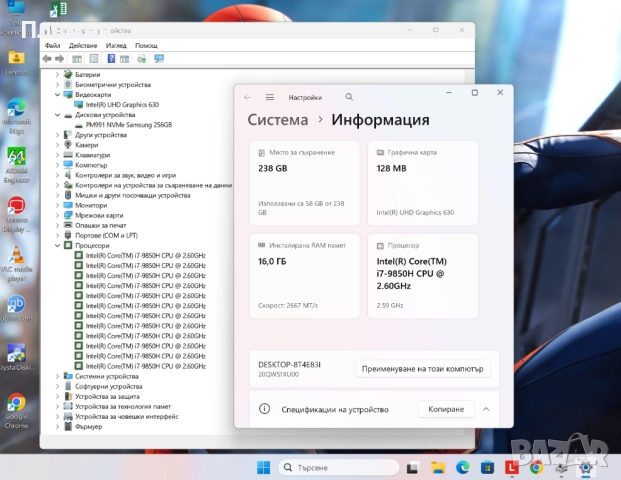Open the red L app on taskbar

click(x=512, y=467)
